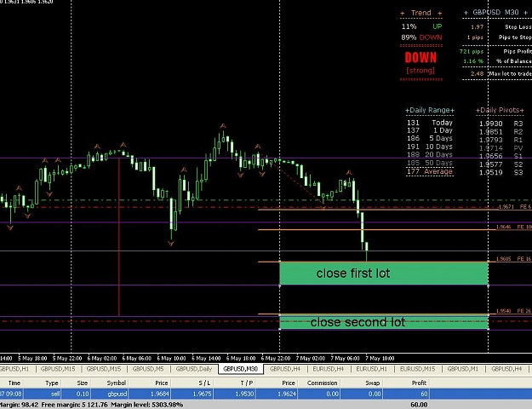This screenshot has width=532, height=409.
Task: Click the 'Margin: 98.42' status text
Action: click(x=19, y=405)
